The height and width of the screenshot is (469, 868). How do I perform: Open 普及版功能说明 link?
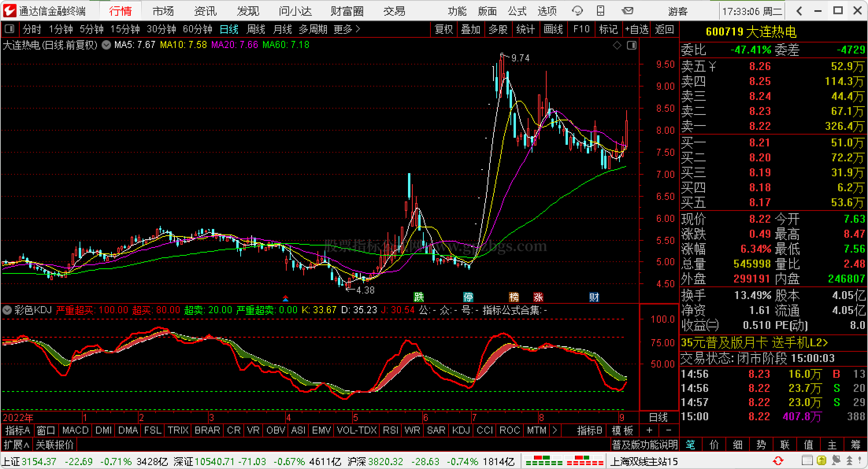tap(645, 445)
